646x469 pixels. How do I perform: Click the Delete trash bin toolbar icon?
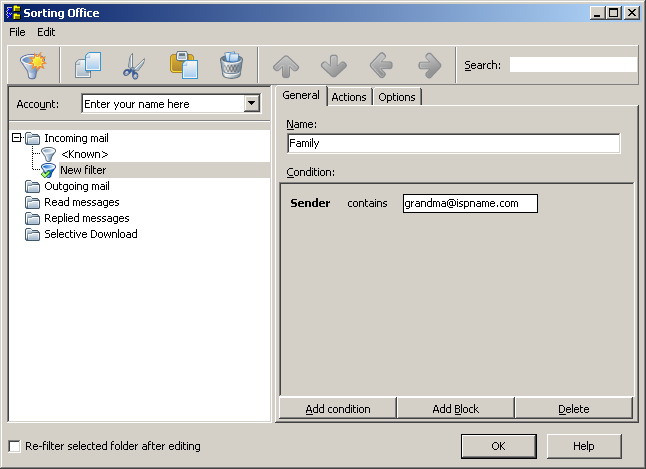(231, 66)
